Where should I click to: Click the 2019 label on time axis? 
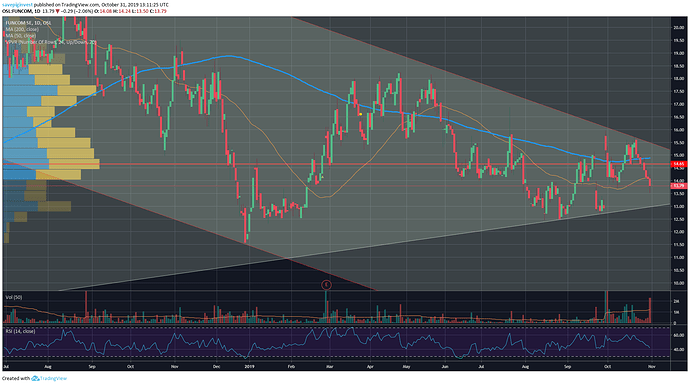[x=250, y=366]
